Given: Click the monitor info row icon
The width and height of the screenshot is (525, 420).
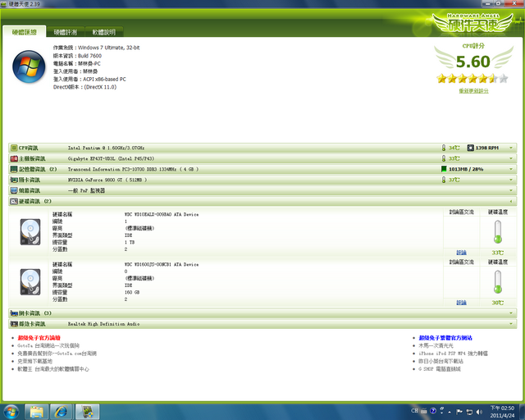Looking at the screenshot, I should [x=14, y=190].
